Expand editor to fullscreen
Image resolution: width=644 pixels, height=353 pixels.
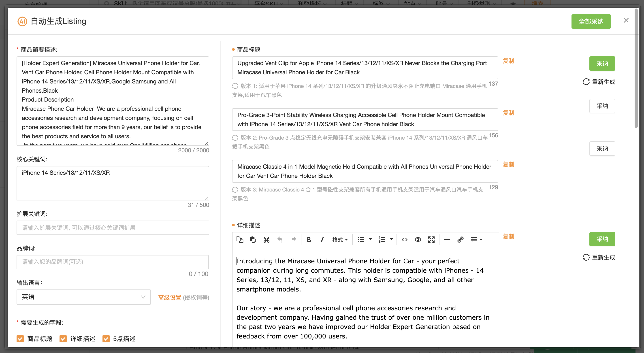pyautogui.click(x=431, y=240)
